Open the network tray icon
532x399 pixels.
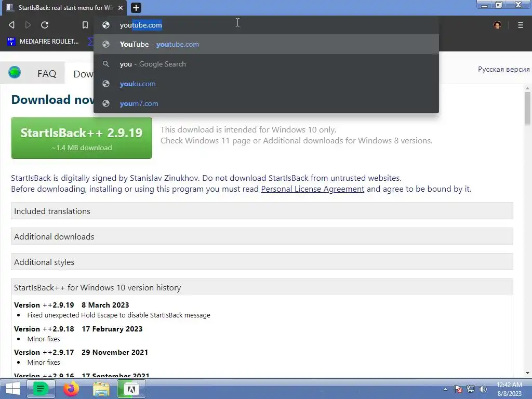471,389
